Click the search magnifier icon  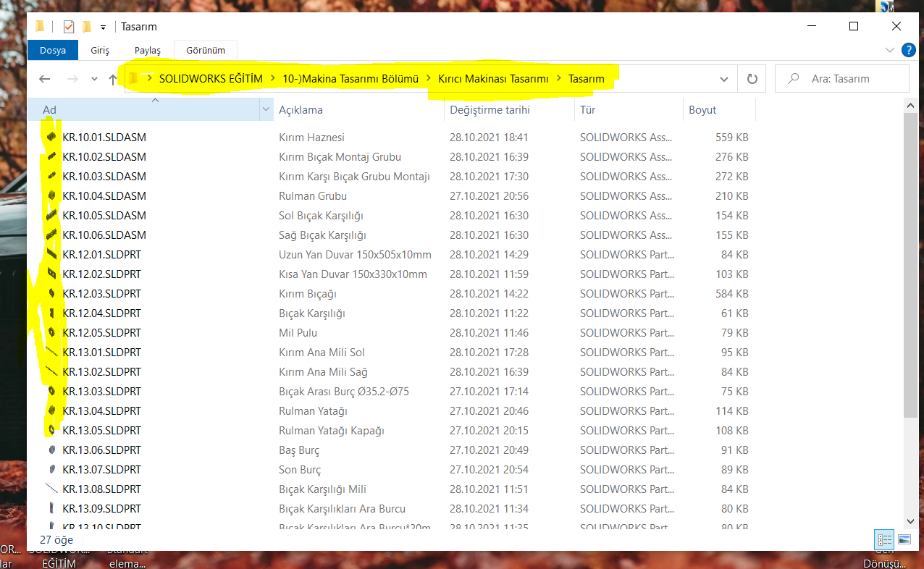tap(794, 79)
